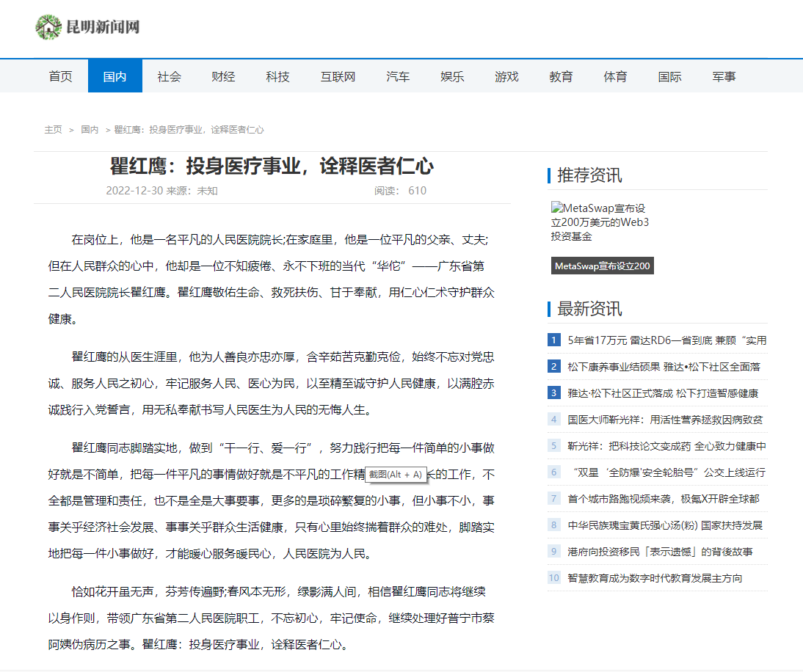Viewport: 803px width, 672px height.
Task: Click the 主页 breadcrumb link
Action: (54, 130)
